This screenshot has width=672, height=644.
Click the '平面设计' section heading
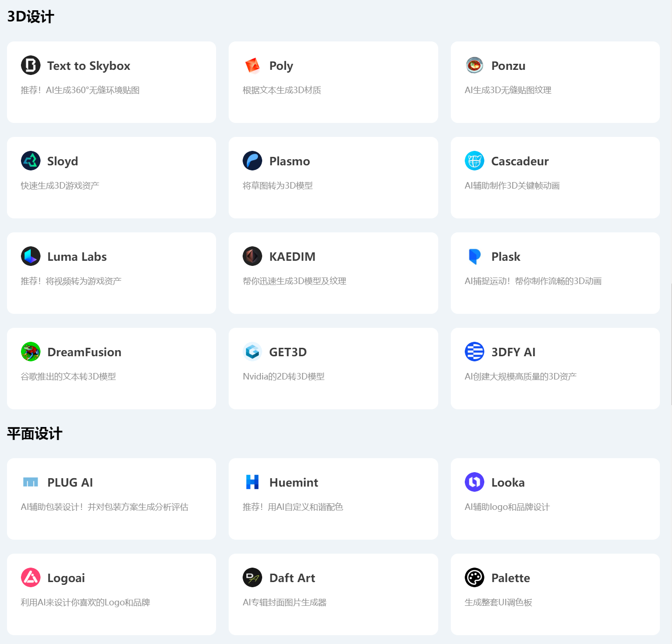(x=35, y=434)
